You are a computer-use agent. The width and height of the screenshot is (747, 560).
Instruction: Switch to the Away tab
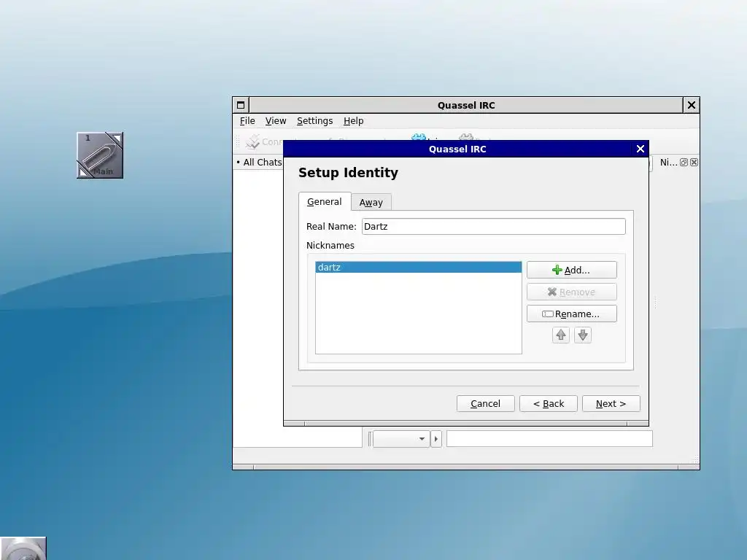click(371, 203)
